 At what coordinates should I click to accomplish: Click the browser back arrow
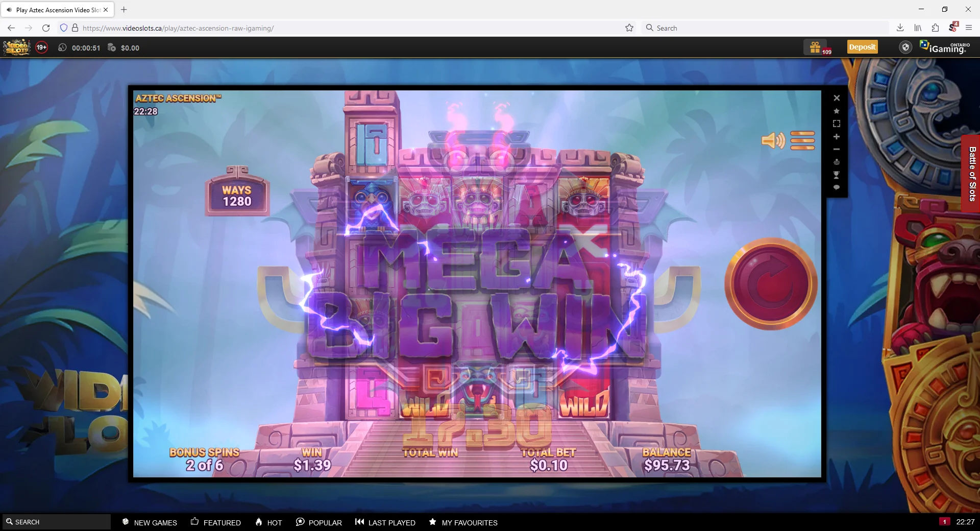coord(11,28)
